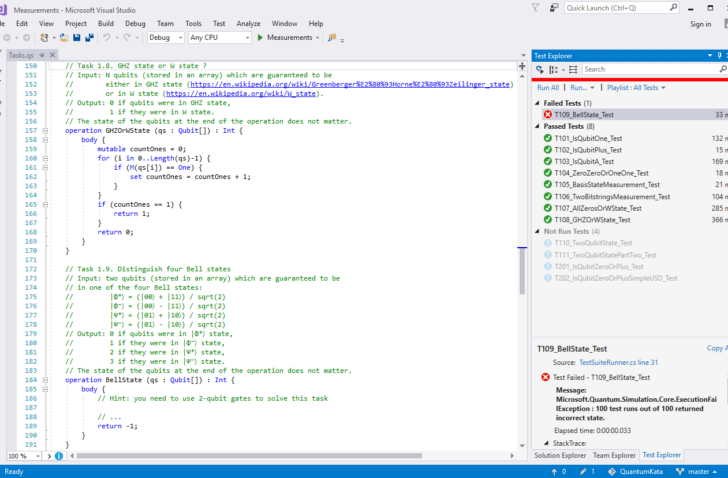This screenshot has width=728, height=478.
Task: Expand the StackTrace section
Action: tap(546, 443)
